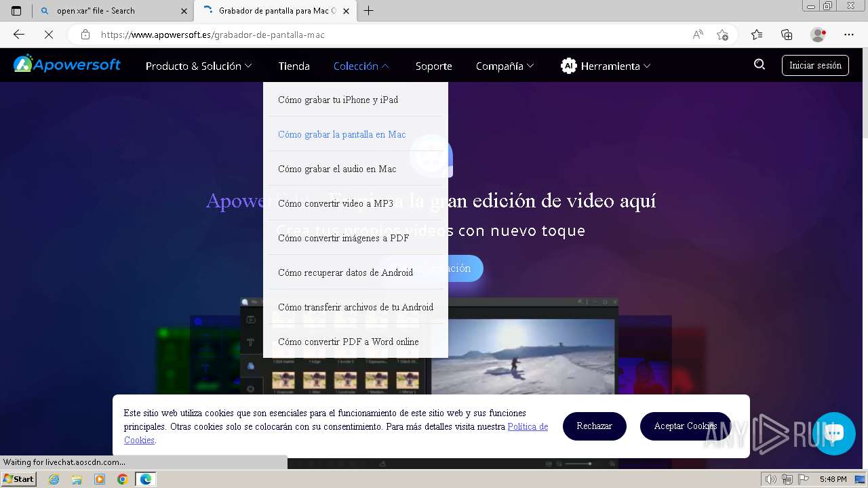Click the browser back arrow

point(19,35)
